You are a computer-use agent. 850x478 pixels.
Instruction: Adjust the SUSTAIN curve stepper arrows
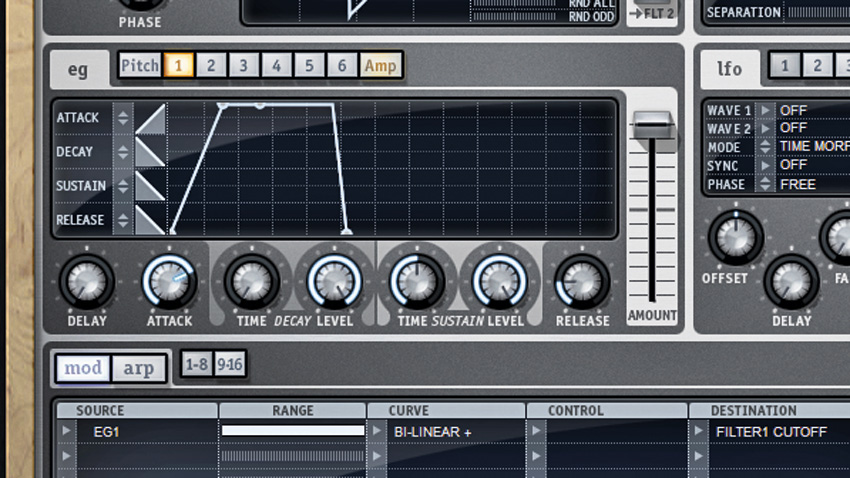click(123, 186)
